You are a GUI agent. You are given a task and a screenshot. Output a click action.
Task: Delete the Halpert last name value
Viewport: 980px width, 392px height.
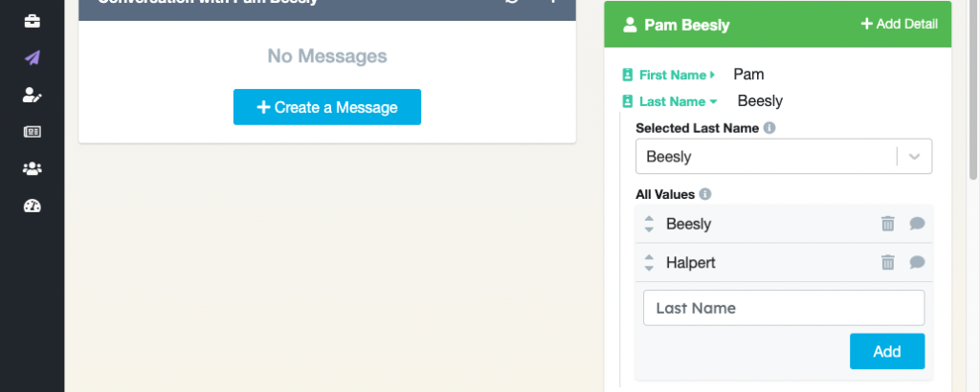pos(888,262)
